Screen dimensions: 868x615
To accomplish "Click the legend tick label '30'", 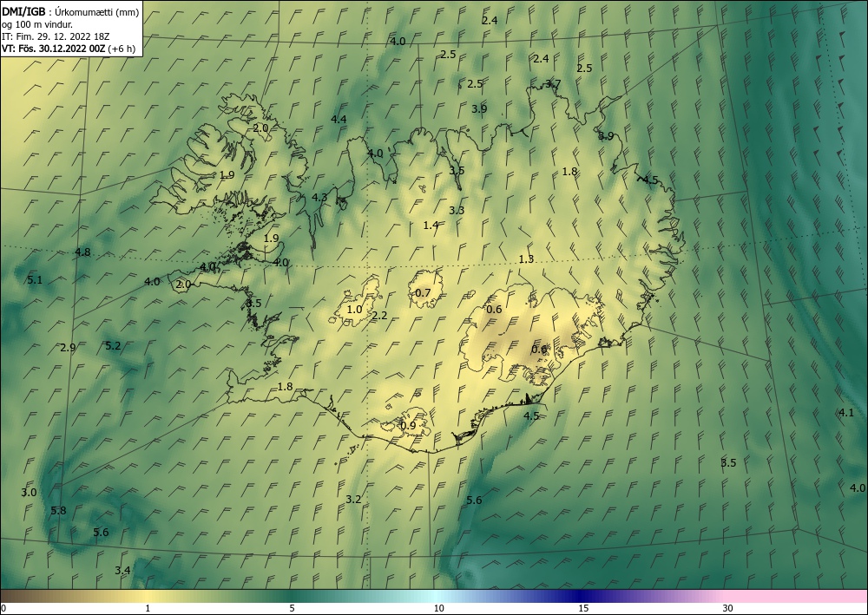I will pos(728,608).
